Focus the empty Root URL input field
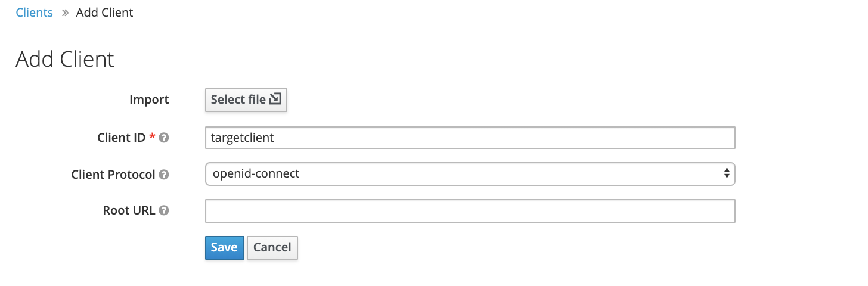Image resolution: width=868 pixels, height=286 pixels. [x=470, y=211]
